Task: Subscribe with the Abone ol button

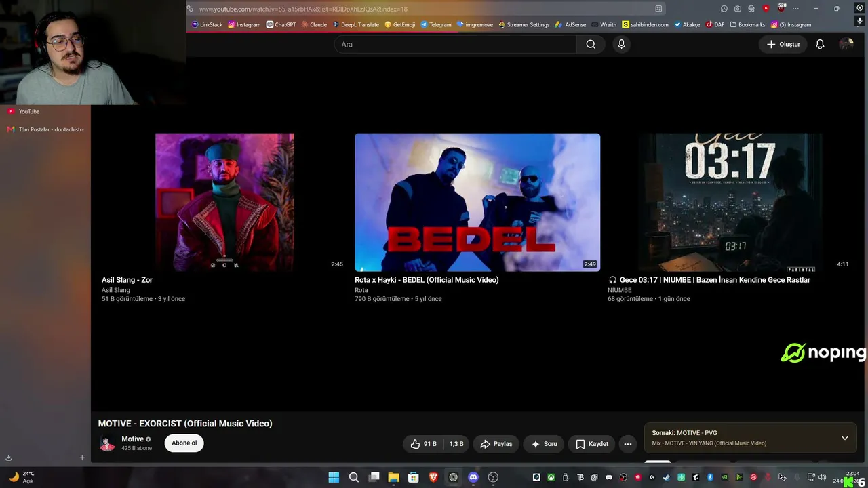Action: coord(184,443)
